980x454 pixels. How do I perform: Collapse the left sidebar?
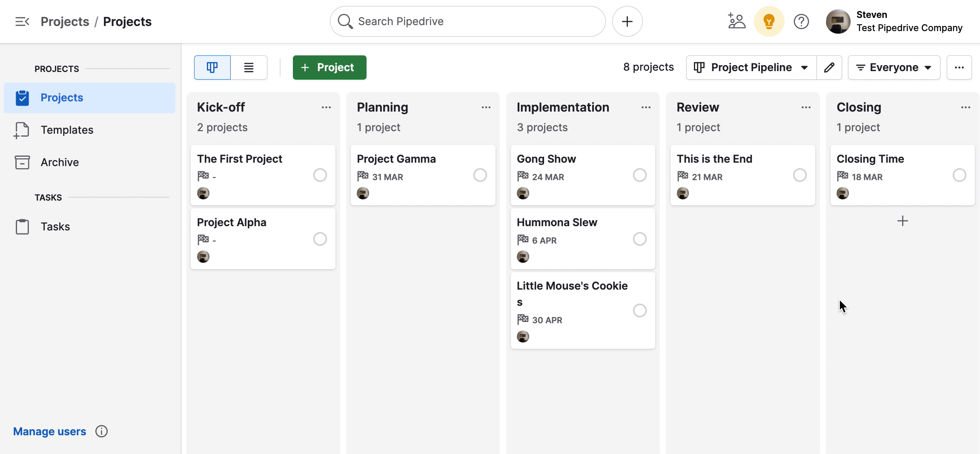coord(22,21)
